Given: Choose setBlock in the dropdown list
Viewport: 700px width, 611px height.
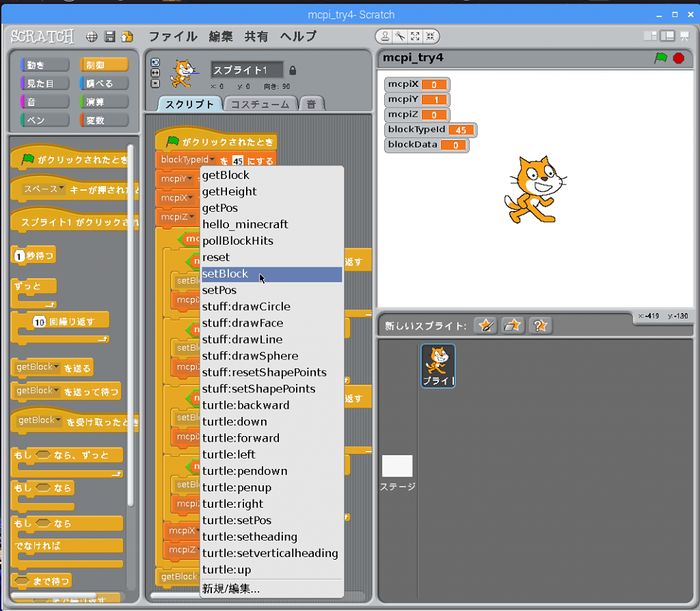Looking at the screenshot, I should pyautogui.click(x=271, y=274).
